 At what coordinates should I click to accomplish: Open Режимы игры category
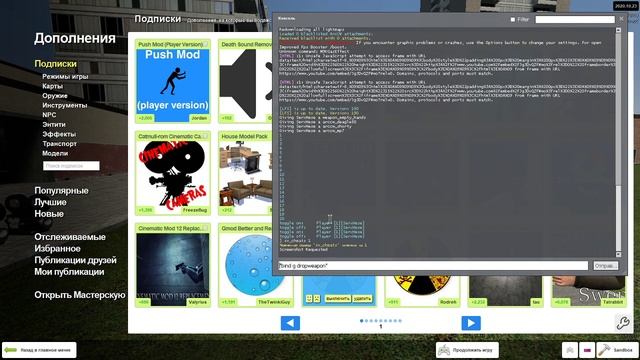pos(65,76)
